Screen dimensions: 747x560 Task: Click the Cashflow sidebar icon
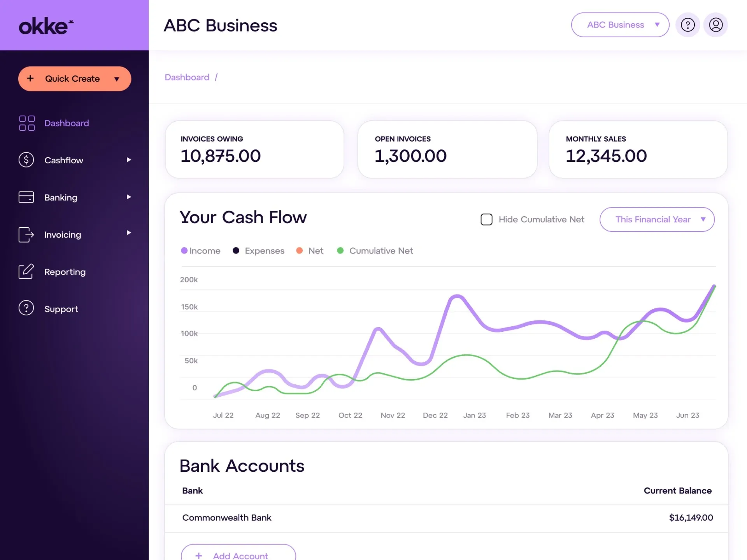[26, 160]
